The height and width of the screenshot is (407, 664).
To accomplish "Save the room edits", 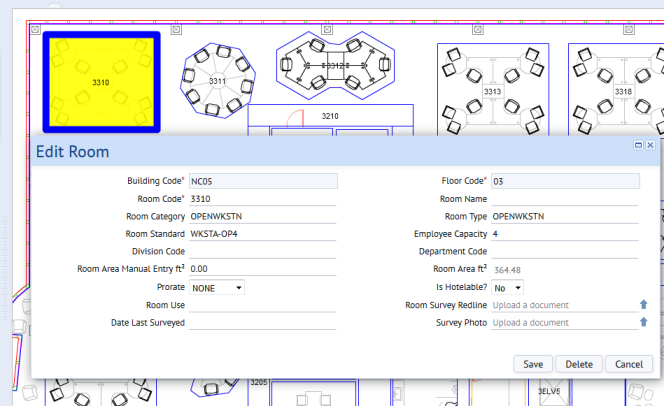I will (x=533, y=364).
